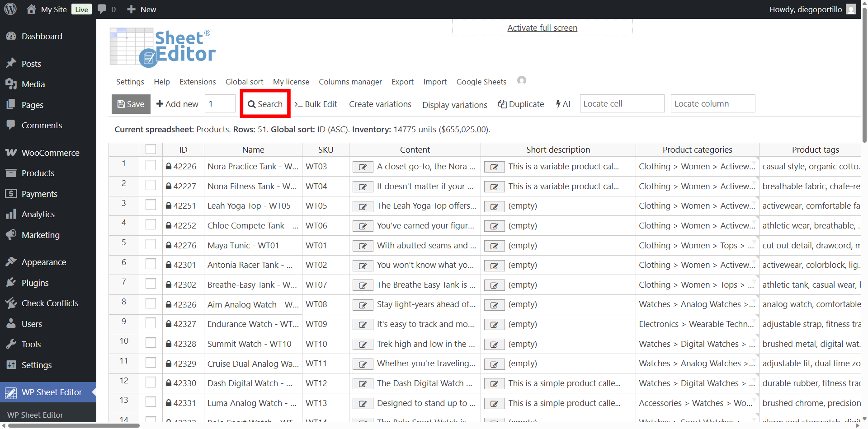
Task: Check the box for row 3 Leah Yoga Top
Action: 151,205
